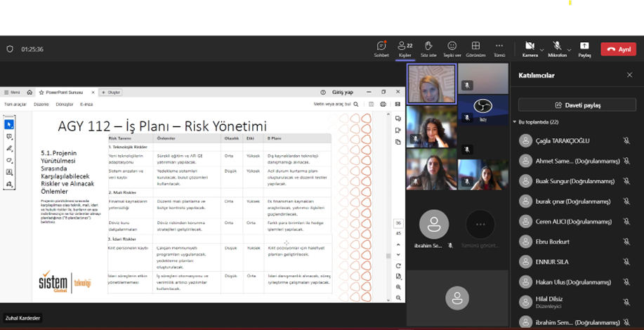
Task: Open the Görünüm view layout options
Action: click(x=475, y=48)
